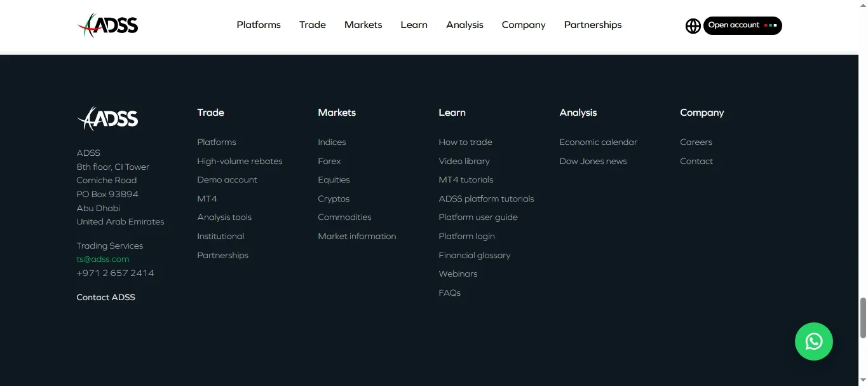This screenshot has width=868, height=386.
Task: Open the language globe selector
Action: (x=693, y=25)
